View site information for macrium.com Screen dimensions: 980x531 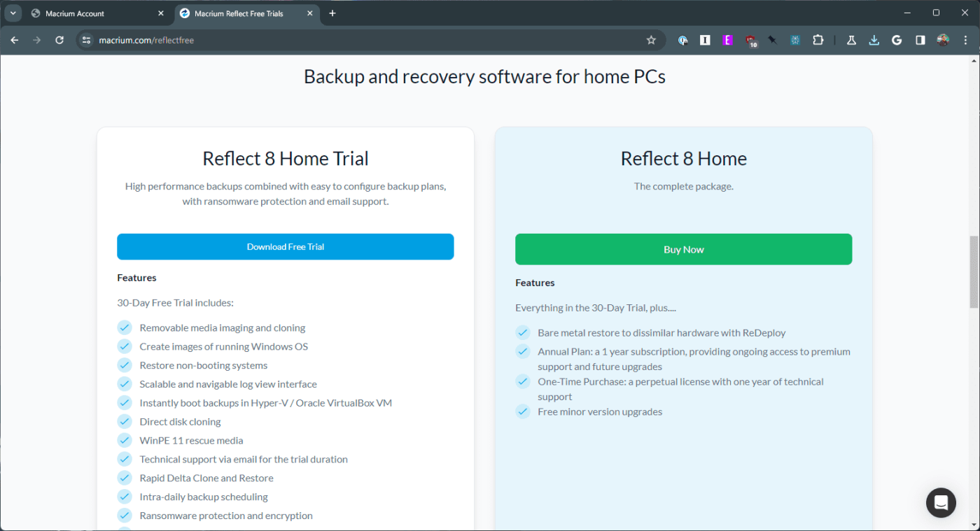pyautogui.click(x=86, y=41)
